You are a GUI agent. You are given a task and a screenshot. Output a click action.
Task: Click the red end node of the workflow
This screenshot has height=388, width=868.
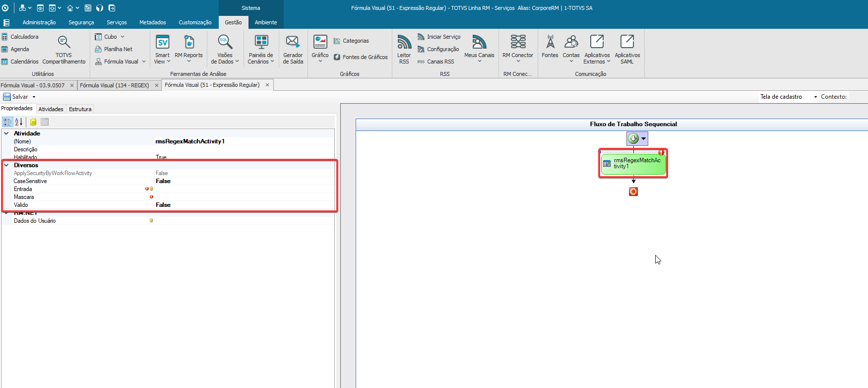[x=633, y=192]
